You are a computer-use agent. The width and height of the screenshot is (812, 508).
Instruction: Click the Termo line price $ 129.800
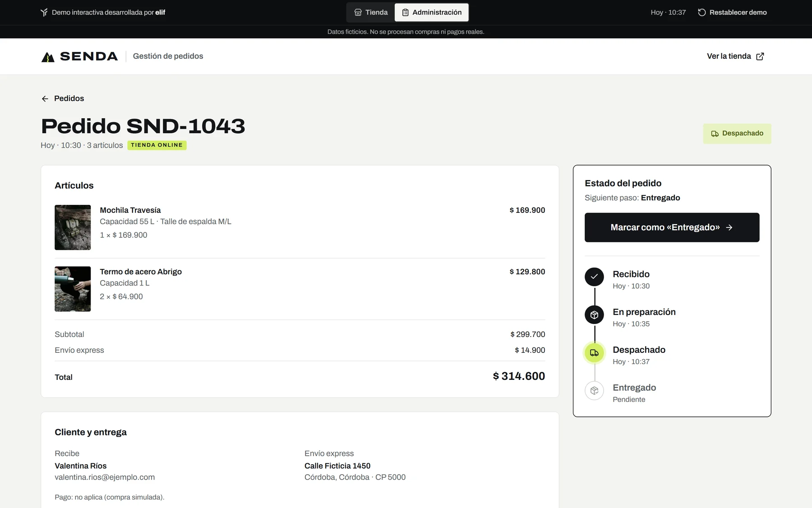tap(527, 272)
